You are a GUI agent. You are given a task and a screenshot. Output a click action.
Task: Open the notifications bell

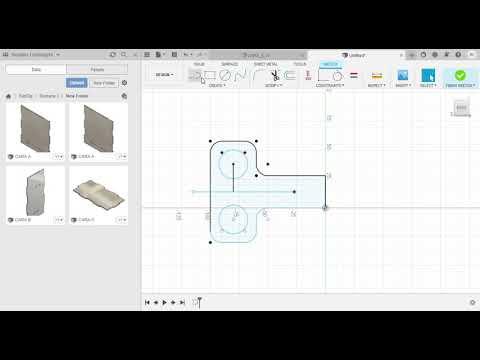point(447,54)
